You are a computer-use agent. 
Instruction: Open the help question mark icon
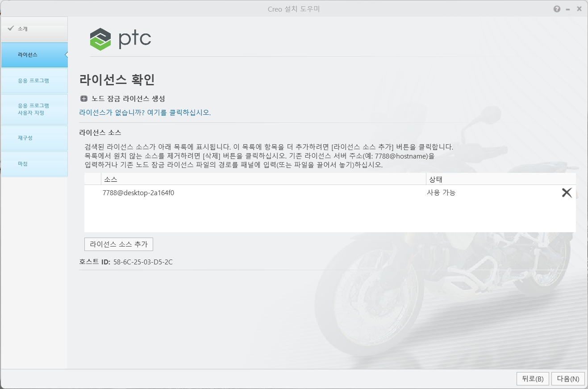click(x=557, y=9)
